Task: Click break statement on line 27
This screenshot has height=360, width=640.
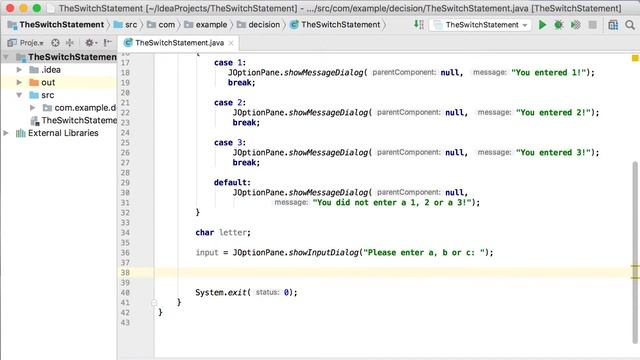Action: click(x=246, y=163)
